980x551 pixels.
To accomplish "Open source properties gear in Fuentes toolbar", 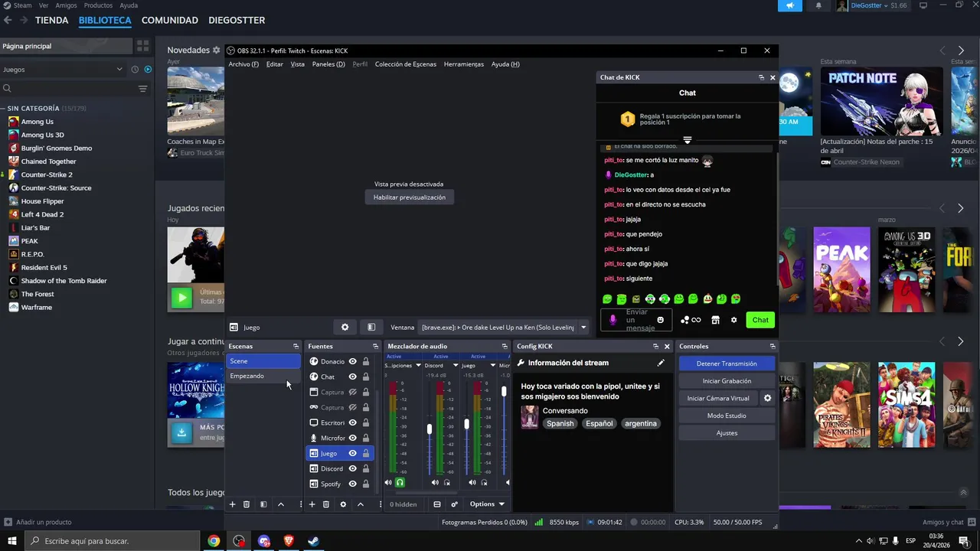I will point(343,504).
